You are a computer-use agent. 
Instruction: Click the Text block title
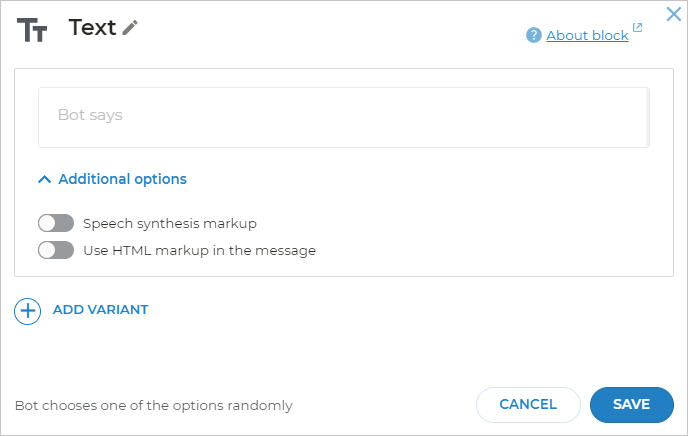point(92,28)
